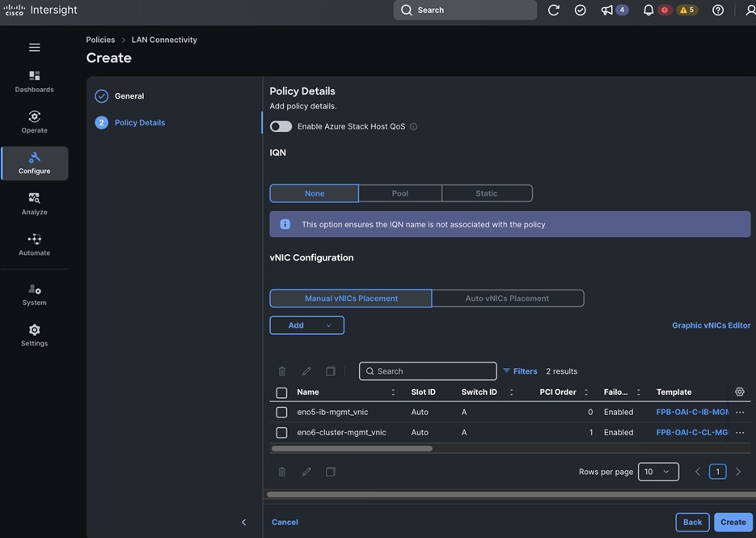The width and height of the screenshot is (756, 538).
Task: Open the Analyze section
Action: point(34,204)
